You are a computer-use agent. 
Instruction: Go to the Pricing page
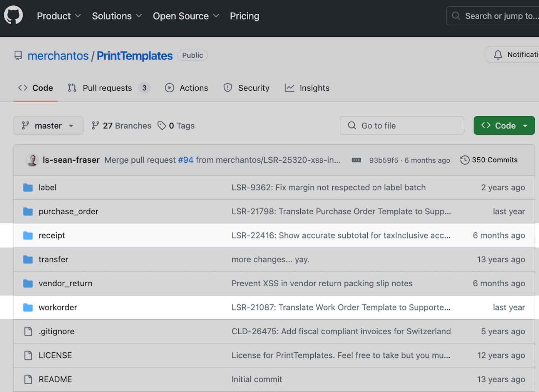click(244, 16)
